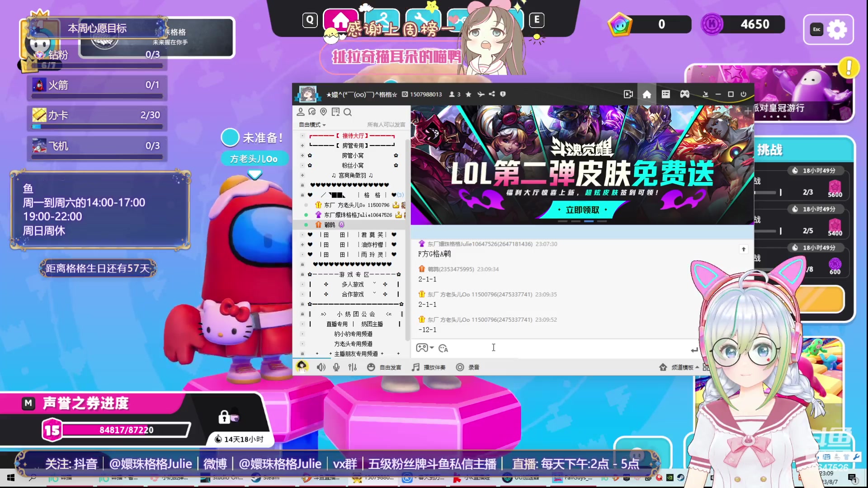Click the 录音 record button
The image size is (868, 488).
(468, 367)
